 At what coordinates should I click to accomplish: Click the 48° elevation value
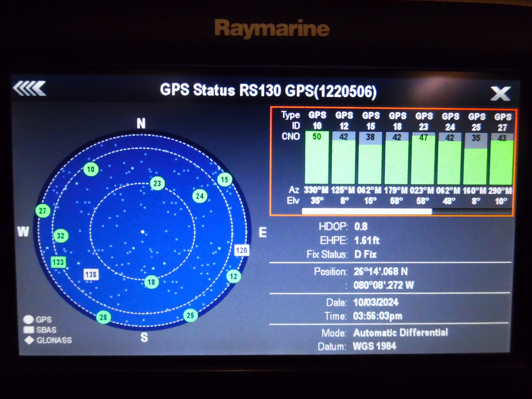click(x=449, y=201)
